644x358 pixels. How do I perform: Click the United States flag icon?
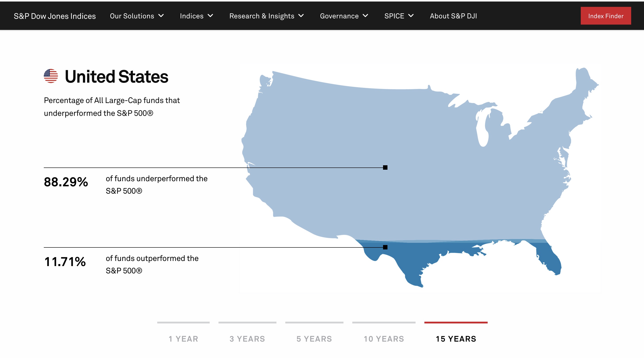click(x=51, y=76)
